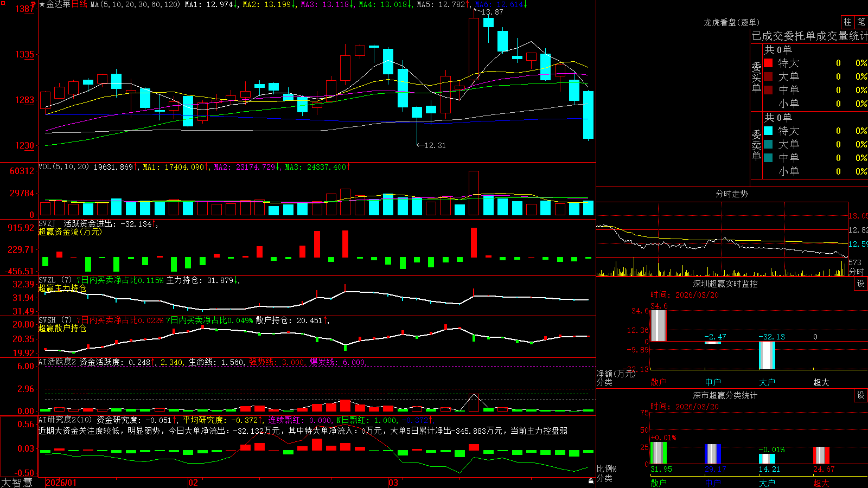The width and height of the screenshot is (868, 488).
Task: Click the 委买单 section label
Action: point(756,78)
